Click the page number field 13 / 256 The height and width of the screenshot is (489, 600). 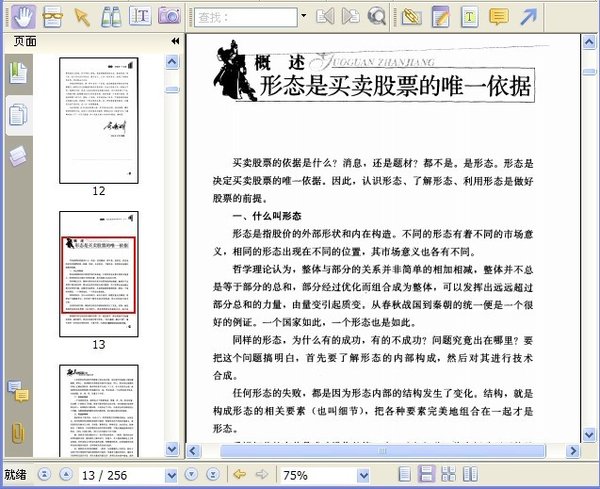coord(122,475)
